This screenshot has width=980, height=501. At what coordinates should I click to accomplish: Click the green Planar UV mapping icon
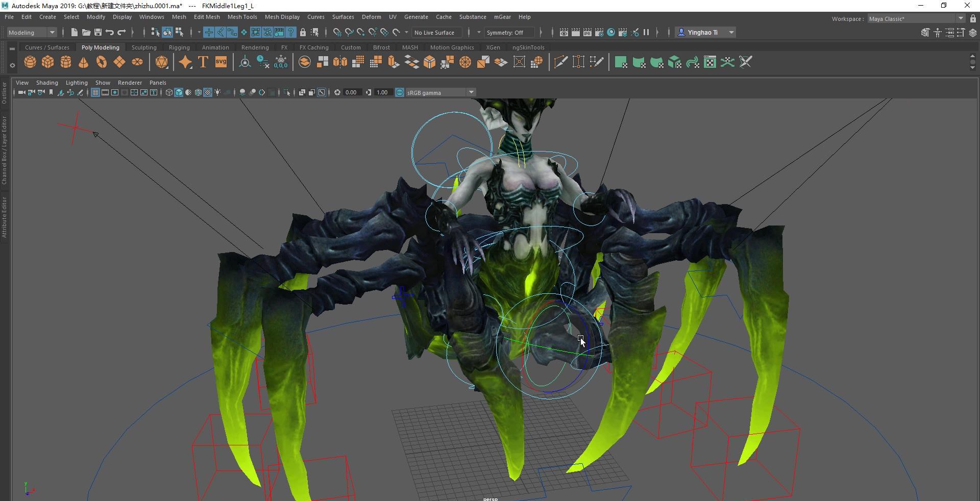[621, 62]
